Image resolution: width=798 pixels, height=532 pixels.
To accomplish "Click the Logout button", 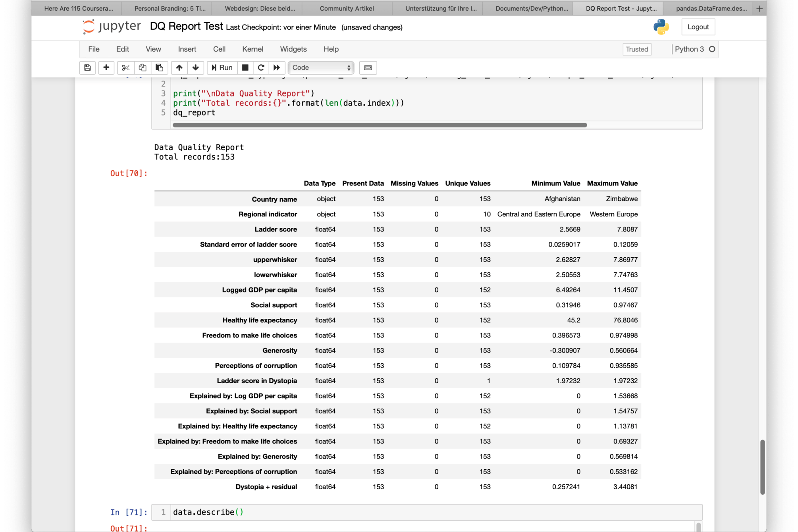I will 698,27.
